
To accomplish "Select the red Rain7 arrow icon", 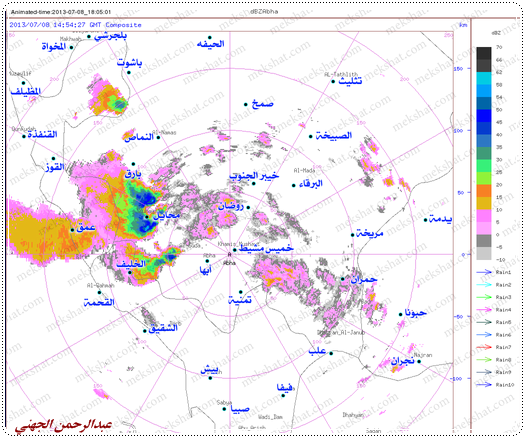I will click(x=484, y=347).
